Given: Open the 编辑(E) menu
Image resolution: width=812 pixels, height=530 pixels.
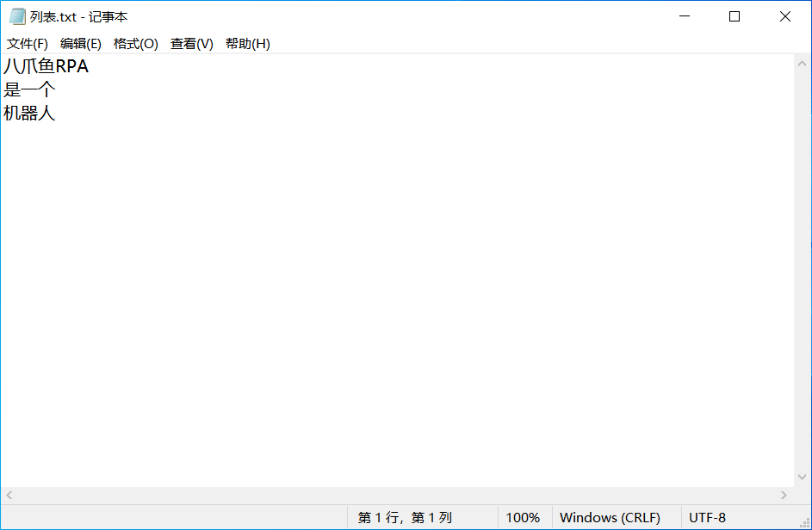Looking at the screenshot, I should 81,44.
